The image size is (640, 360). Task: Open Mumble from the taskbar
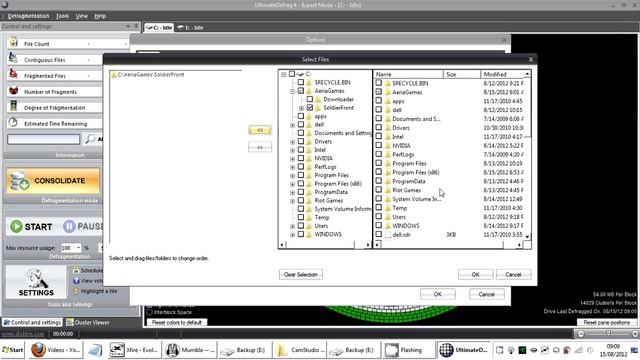pos(190,350)
